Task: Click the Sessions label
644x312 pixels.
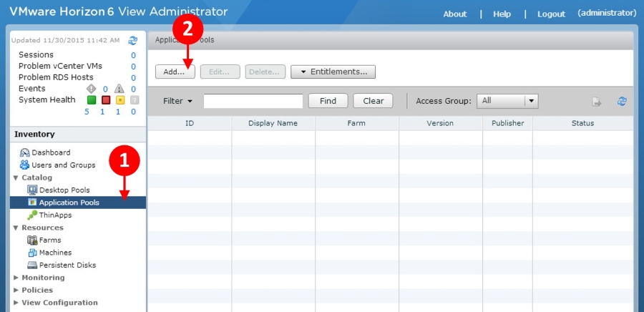Action: pyautogui.click(x=36, y=54)
